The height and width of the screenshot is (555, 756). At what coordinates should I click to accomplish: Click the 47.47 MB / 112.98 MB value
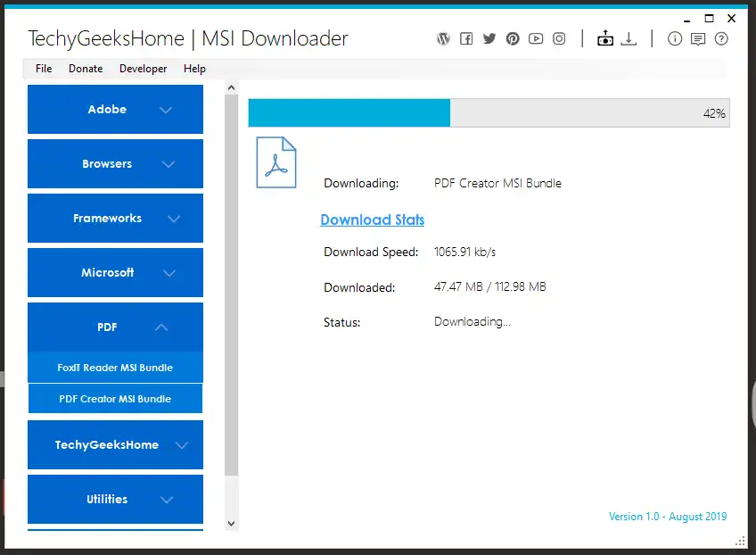[x=489, y=286]
